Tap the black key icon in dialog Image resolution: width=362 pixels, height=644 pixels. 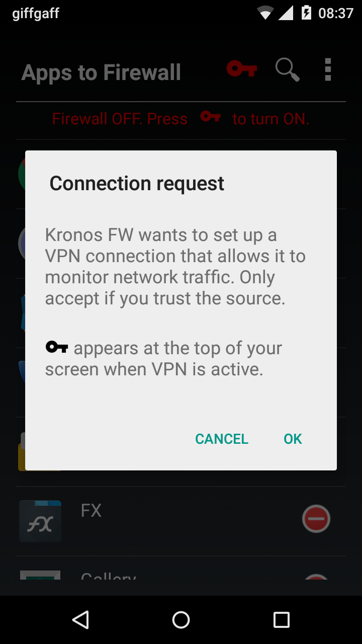[57, 347]
